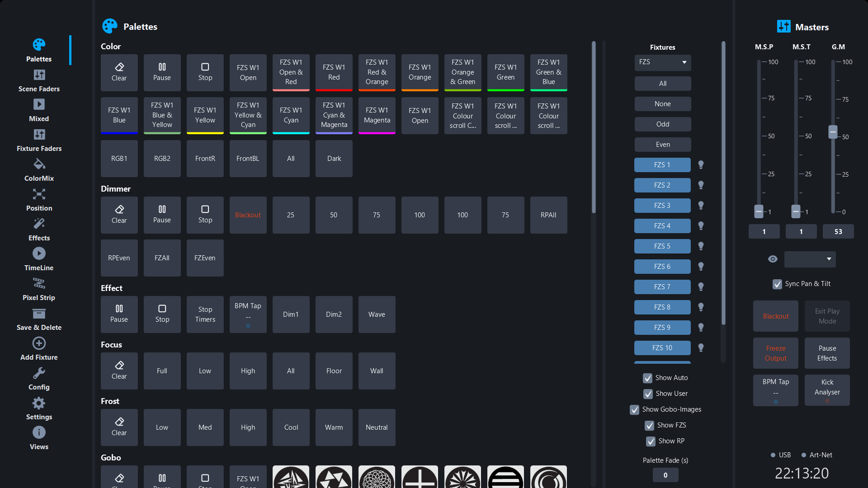
Task: Select the FZS W1 Magenta color palette
Action: point(377,116)
